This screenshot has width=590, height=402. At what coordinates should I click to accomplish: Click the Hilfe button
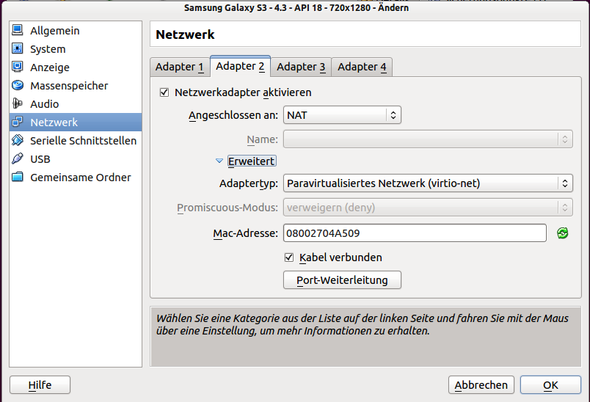pyautogui.click(x=40, y=385)
